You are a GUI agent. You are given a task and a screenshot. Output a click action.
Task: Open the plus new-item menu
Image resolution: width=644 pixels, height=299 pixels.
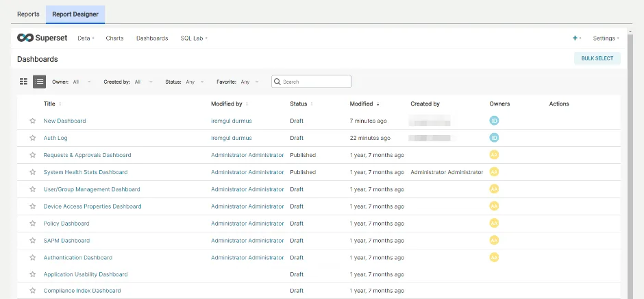[x=577, y=38]
